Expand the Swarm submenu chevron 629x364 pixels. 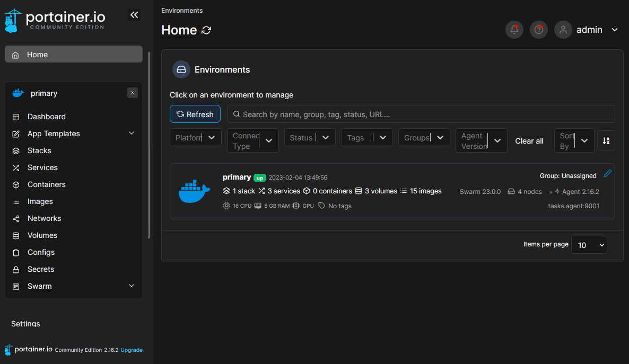[x=131, y=286]
